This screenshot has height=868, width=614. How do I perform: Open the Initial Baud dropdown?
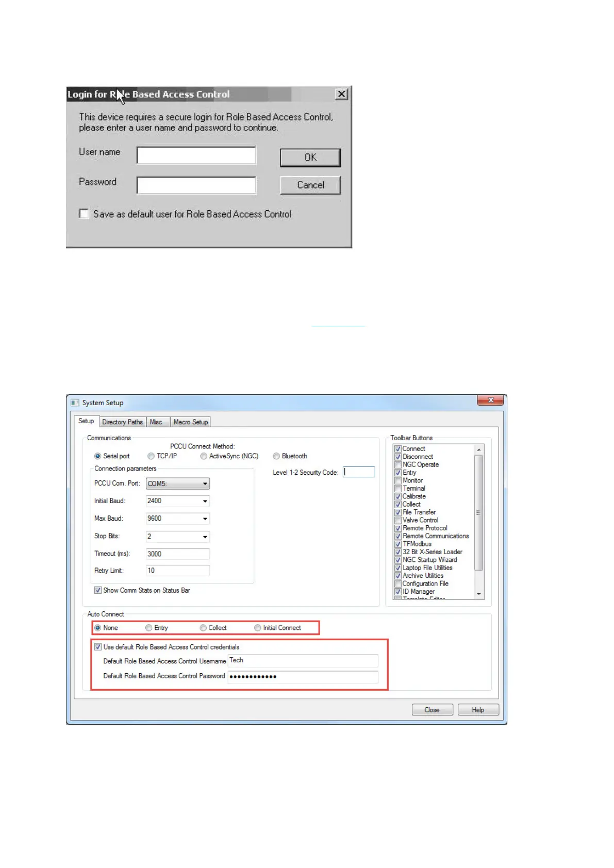[178, 501]
